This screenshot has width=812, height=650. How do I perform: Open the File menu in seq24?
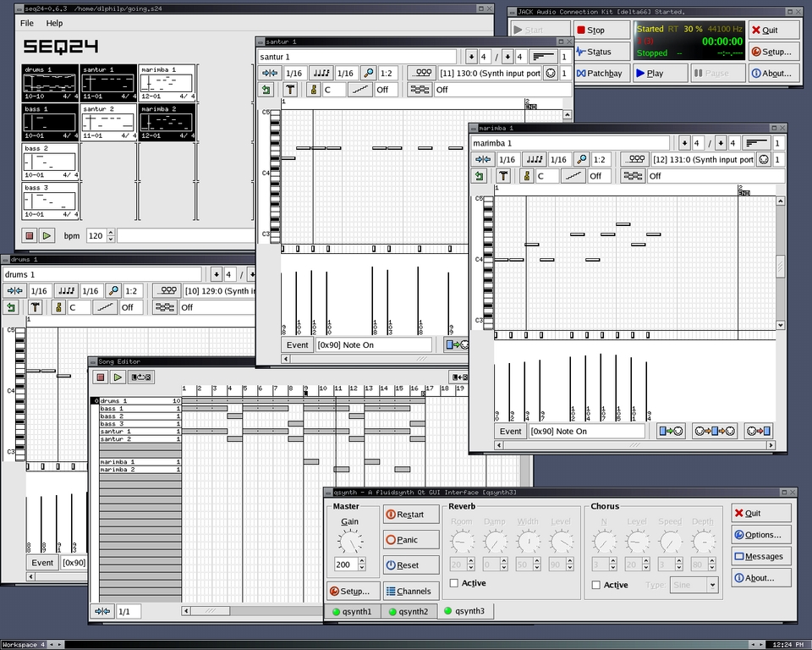tap(27, 23)
